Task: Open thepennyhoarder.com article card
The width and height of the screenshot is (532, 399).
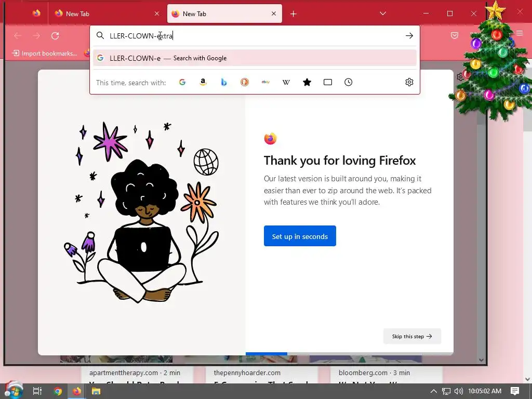Action: point(262,375)
